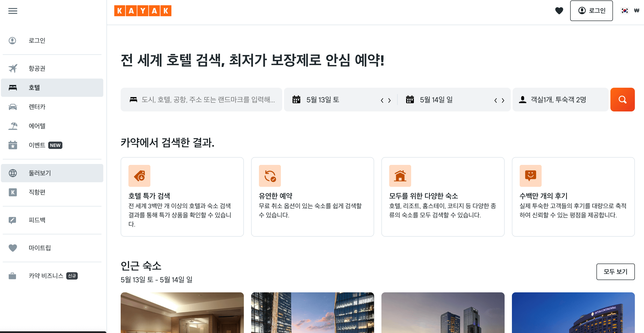Viewport: 644px width, 333px height.
Task: Open the Korean flag language selector
Action: pos(625,11)
